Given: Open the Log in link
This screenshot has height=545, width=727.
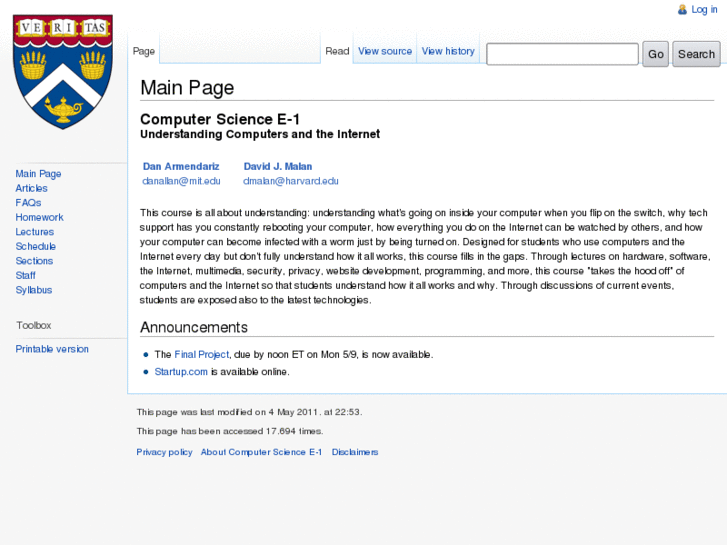Looking at the screenshot, I should coord(704,10).
